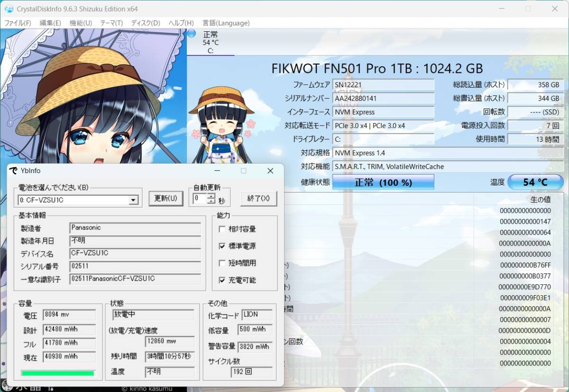Click the status field 放電中
Screen dimensions: 569x392
pos(153,315)
